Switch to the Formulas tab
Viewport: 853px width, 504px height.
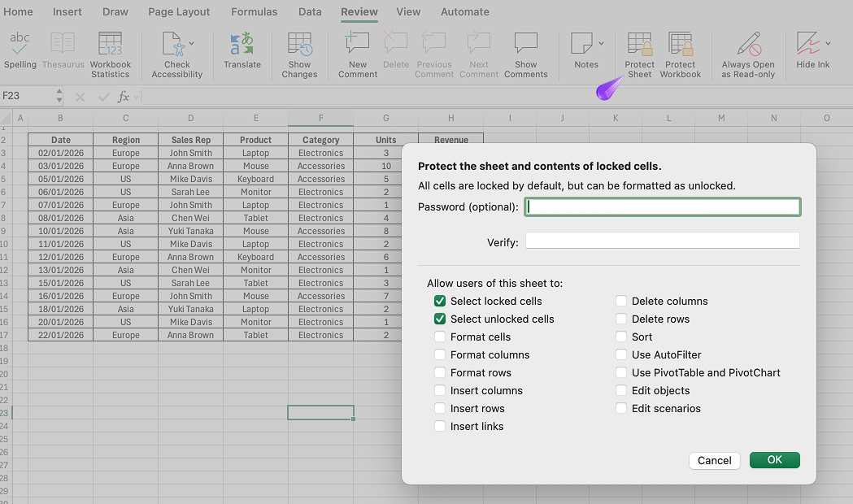pos(254,12)
